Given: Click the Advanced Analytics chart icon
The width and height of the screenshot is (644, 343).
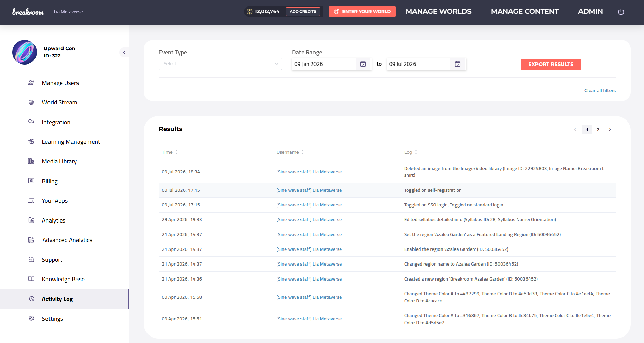Looking at the screenshot, I should (x=31, y=240).
